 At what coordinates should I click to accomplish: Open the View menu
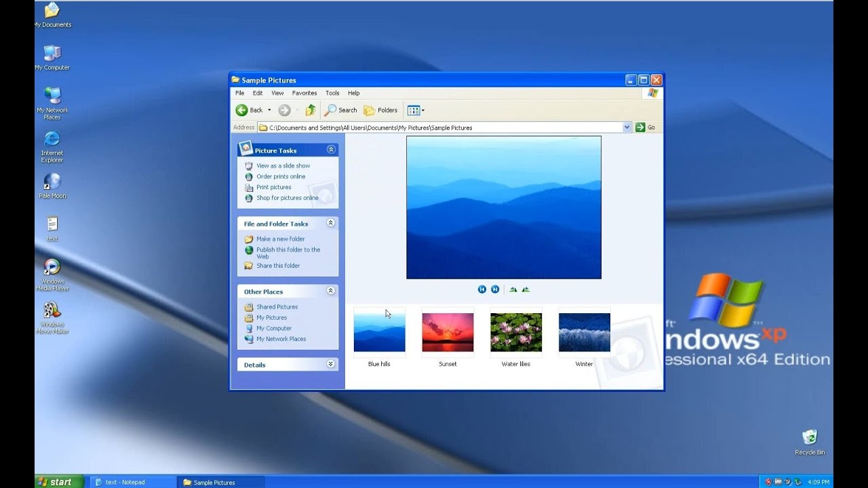click(277, 93)
